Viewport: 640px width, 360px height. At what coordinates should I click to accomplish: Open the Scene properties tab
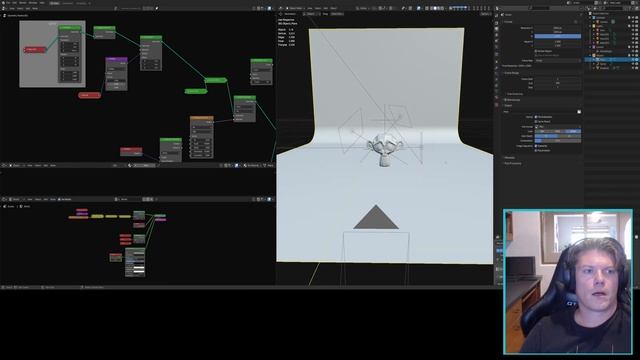tap(496, 41)
